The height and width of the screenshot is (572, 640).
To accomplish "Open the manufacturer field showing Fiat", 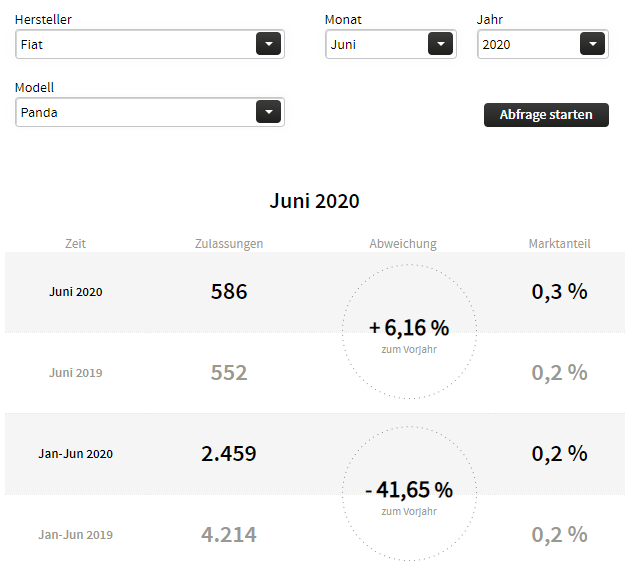I will (x=136, y=44).
